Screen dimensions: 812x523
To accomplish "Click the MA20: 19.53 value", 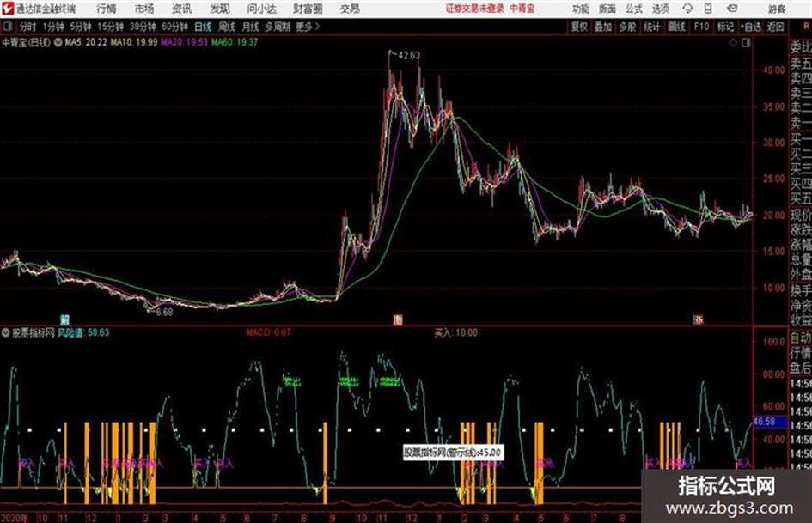I will click(x=185, y=42).
